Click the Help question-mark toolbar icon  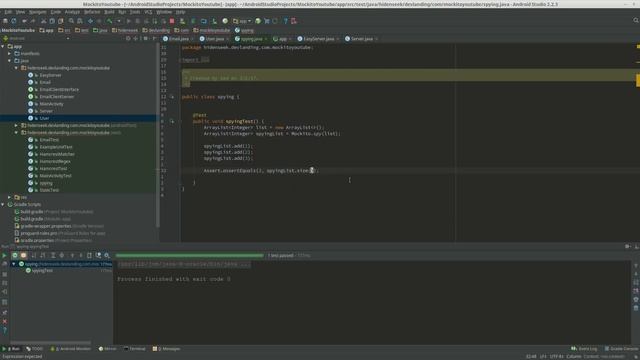[285, 21]
